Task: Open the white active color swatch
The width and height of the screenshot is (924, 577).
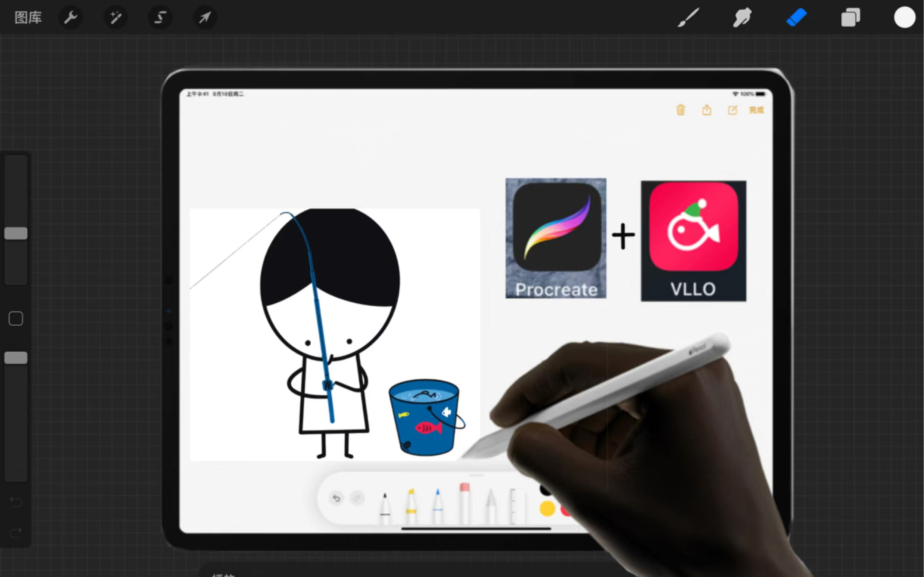Action: click(x=904, y=18)
